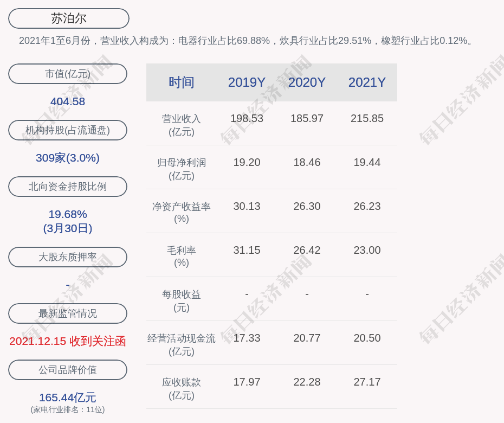
Task: Click the market value 404.58
Action: coord(68,101)
